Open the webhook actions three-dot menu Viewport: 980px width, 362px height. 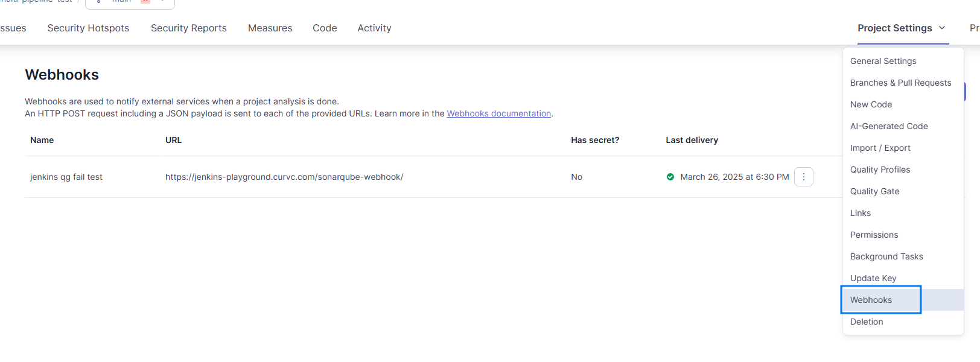click(804, 177)
